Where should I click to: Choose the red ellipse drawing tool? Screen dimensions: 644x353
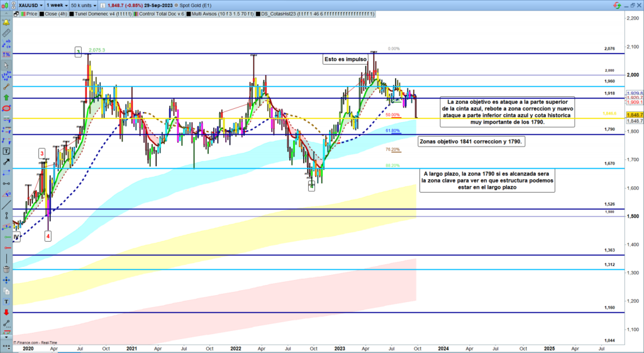pos(6,108)
